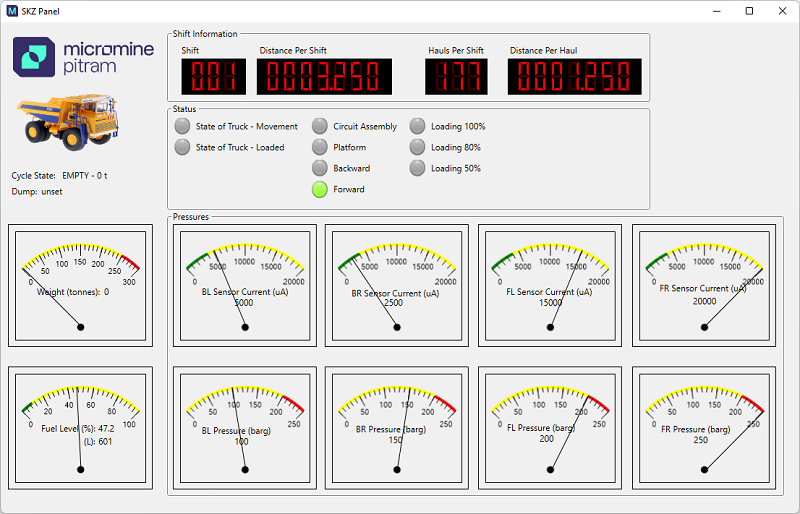Screen dimensions: 800x514
Task: Click the BR Sensor Current gauge
Action: 397,286
